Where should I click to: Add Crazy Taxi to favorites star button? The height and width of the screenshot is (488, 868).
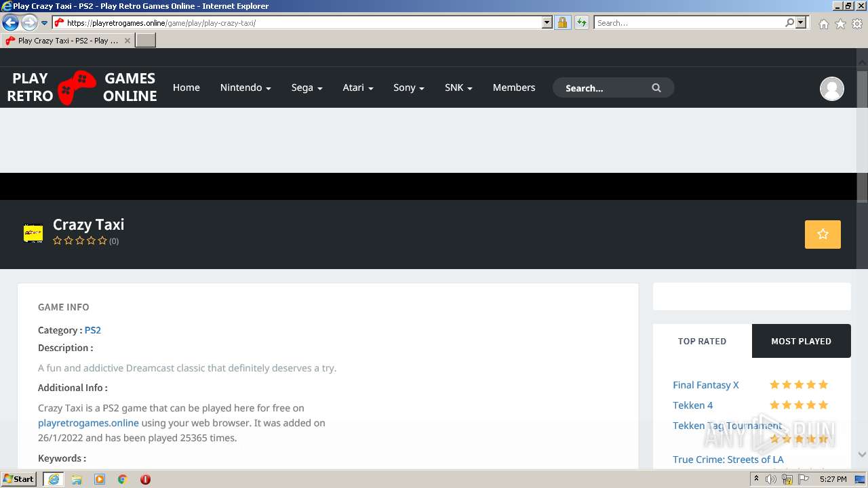[823, 235]
